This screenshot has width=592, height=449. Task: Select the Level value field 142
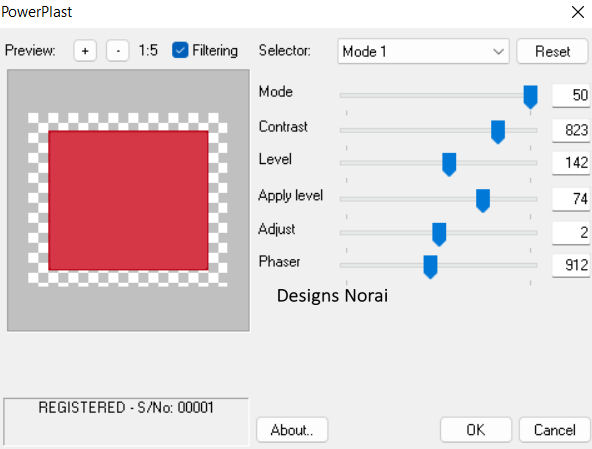571,163
